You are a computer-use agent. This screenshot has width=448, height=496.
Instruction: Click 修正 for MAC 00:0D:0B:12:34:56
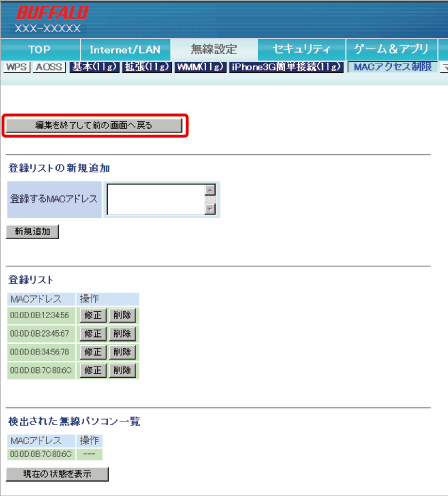[x=93, y=315]
